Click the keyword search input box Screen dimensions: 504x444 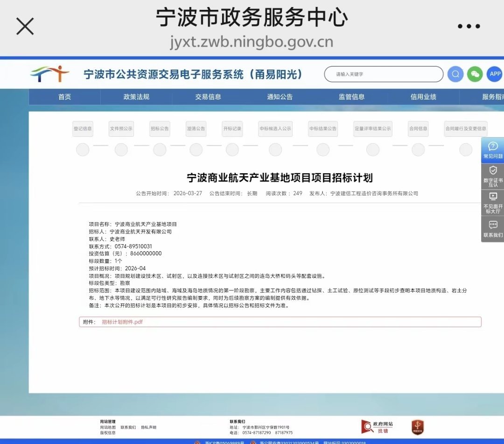[383, 74]
